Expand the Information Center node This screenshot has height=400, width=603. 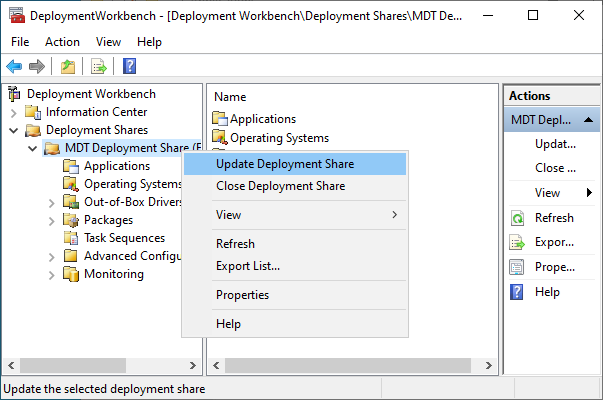[x=13, y=113]
